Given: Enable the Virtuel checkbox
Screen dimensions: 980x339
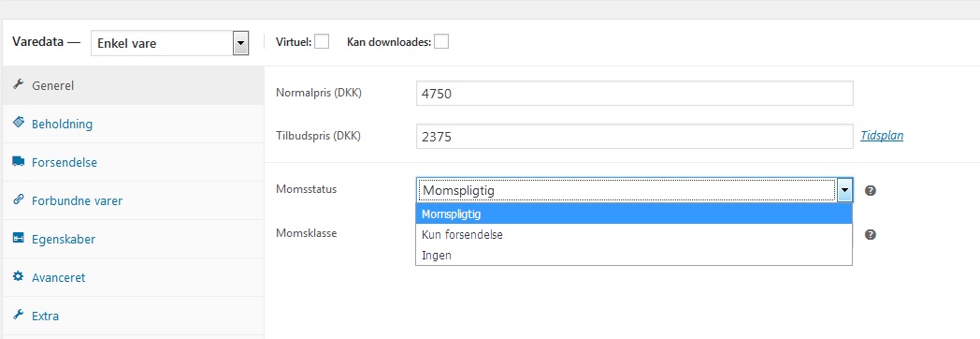Looking at the screenshot, I should (x=322, y=41).
